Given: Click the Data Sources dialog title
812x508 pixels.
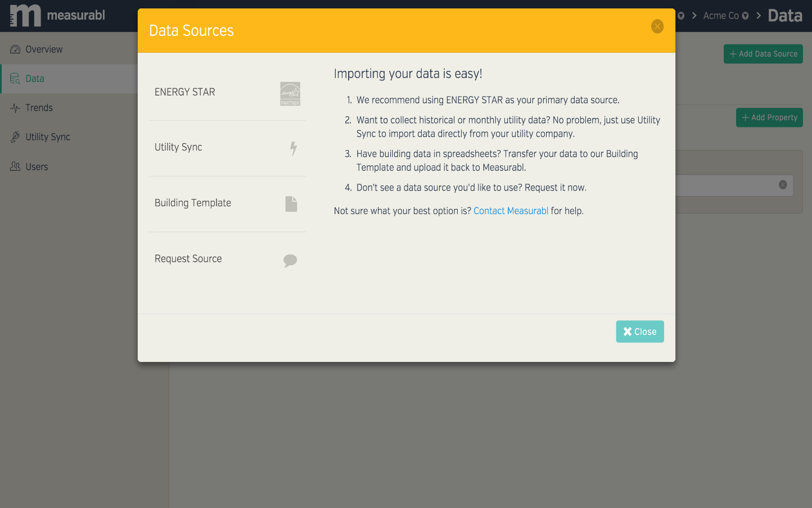Looking at the screenshot, I should (x=191, y=30).
